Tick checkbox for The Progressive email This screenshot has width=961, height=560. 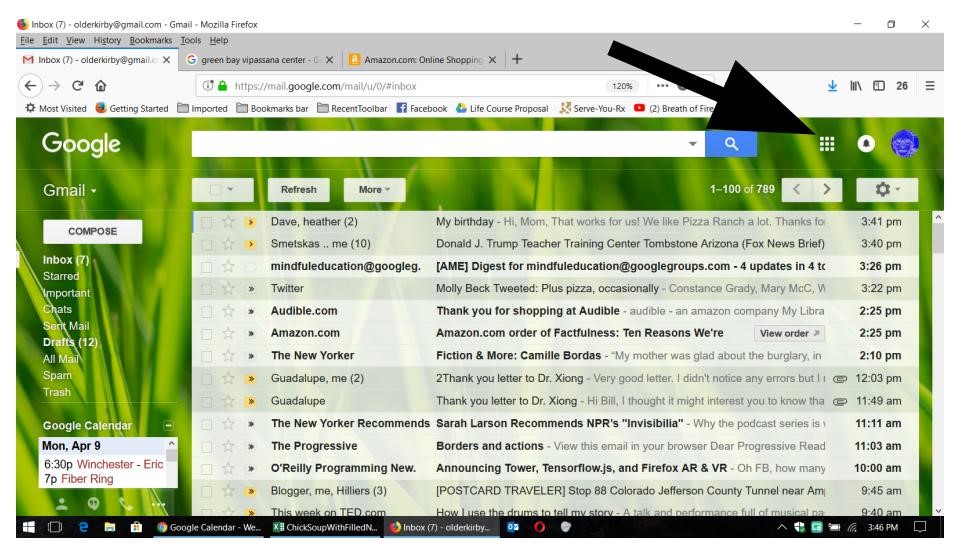click(207, 447)
